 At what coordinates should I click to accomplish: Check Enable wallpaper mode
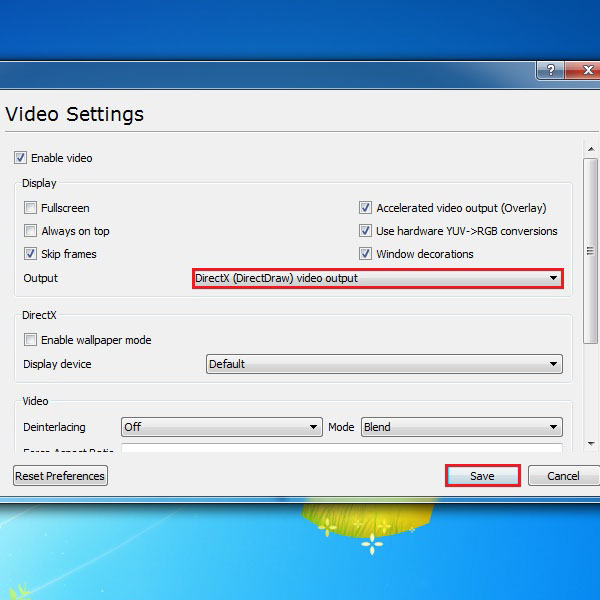click(x=30, y=340)
